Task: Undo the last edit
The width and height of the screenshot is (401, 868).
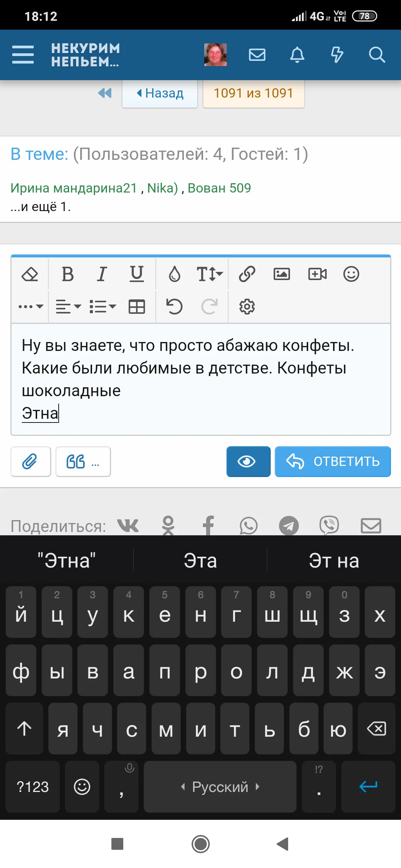Action: (174, 307)
